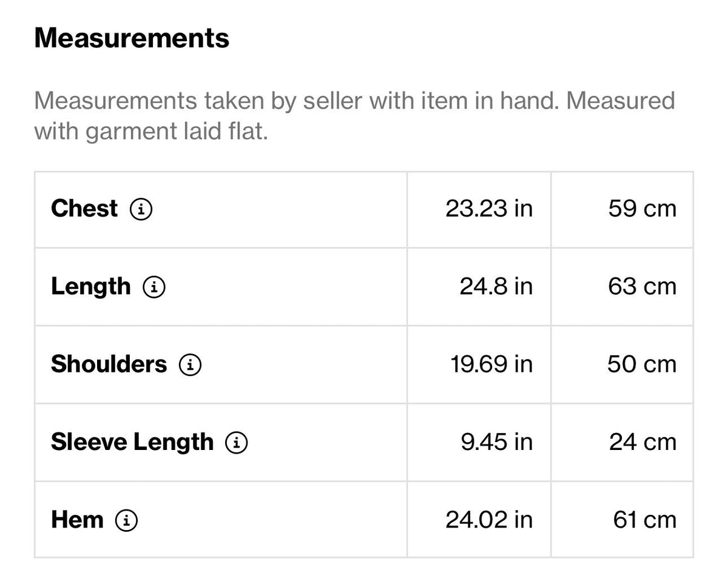Viewport: 728px width, 587px height.
Task: Open the Length measurement info icon
Action: click(x=154, y=287)
